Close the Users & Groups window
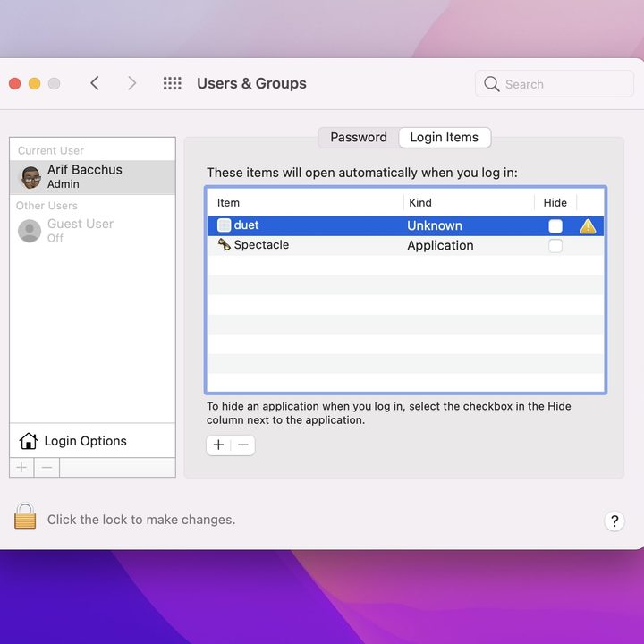 [x=15, y=84]
